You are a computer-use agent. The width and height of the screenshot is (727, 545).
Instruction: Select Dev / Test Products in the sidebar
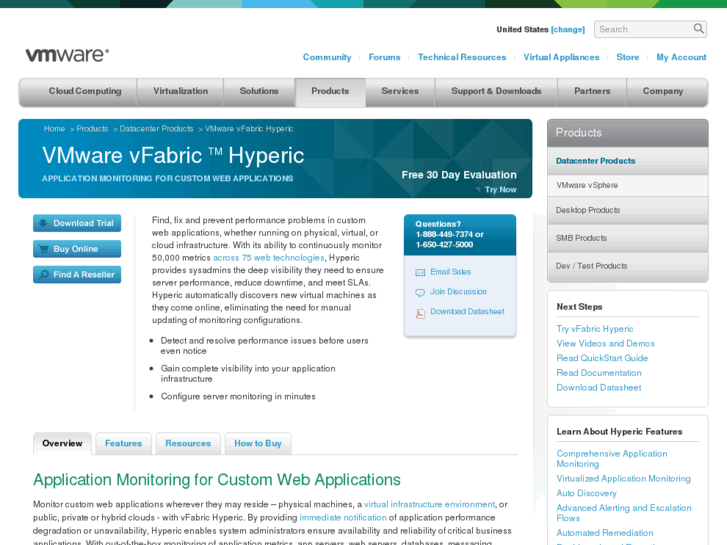[x=628, y=266]
